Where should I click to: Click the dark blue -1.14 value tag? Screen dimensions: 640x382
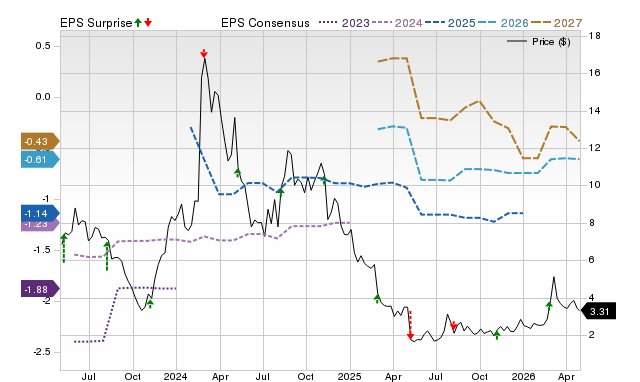tap(40, 213)
